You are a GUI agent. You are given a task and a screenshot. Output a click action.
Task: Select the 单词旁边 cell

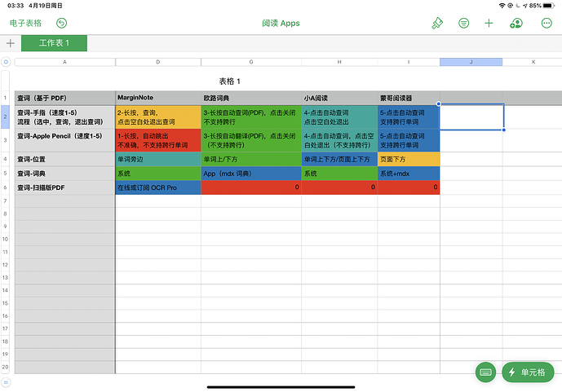point(158,159)
